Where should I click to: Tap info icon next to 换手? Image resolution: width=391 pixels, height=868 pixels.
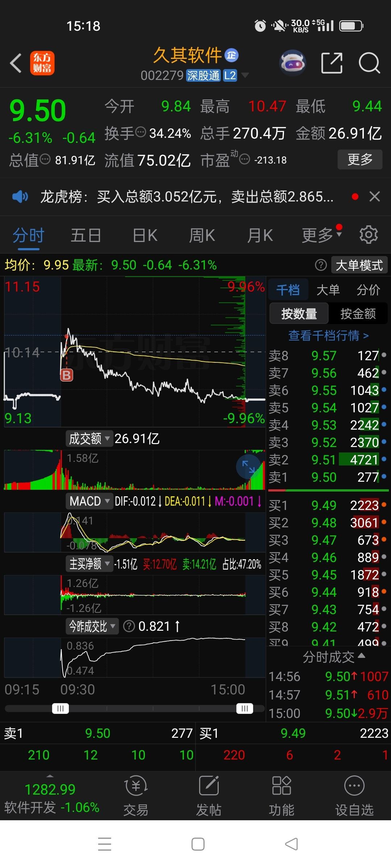140,132
